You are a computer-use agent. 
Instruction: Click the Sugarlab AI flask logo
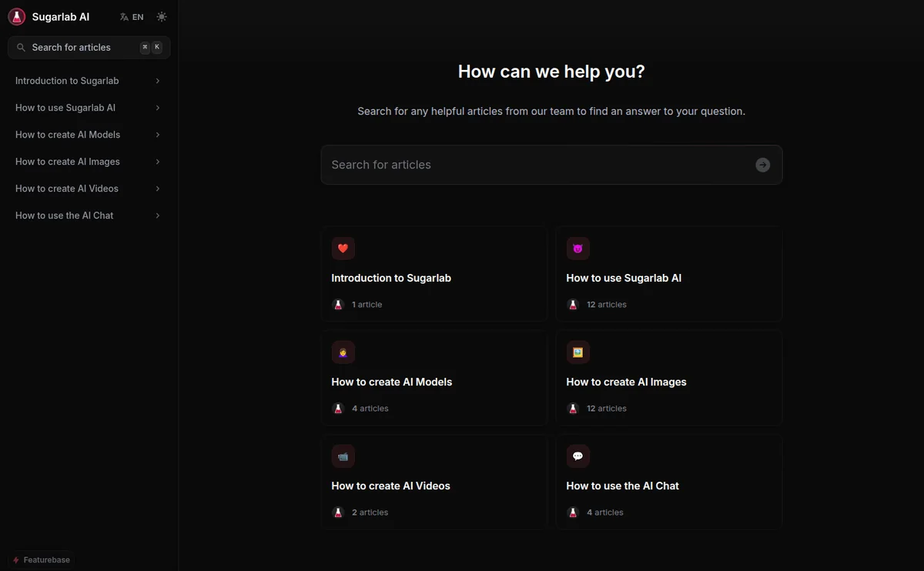[x=17, y=17]
